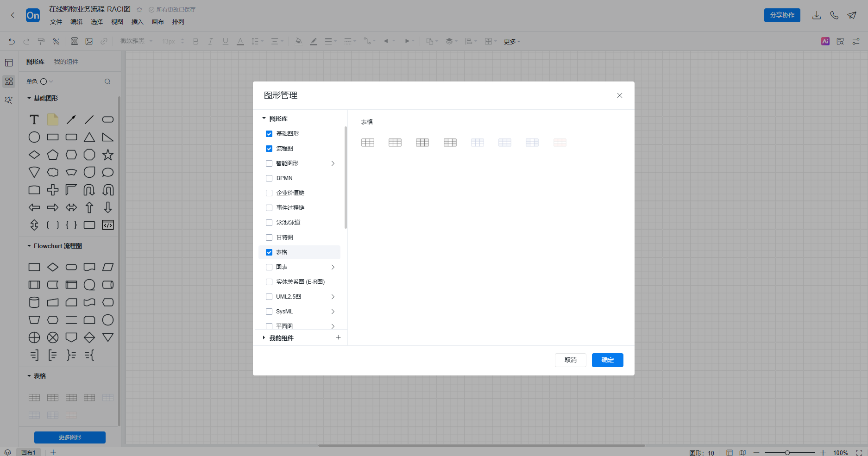Image resolution: width=868 pixels, height=456 pixels.
Task: Click the AI assistant icon
Action: tap(825, 41)
